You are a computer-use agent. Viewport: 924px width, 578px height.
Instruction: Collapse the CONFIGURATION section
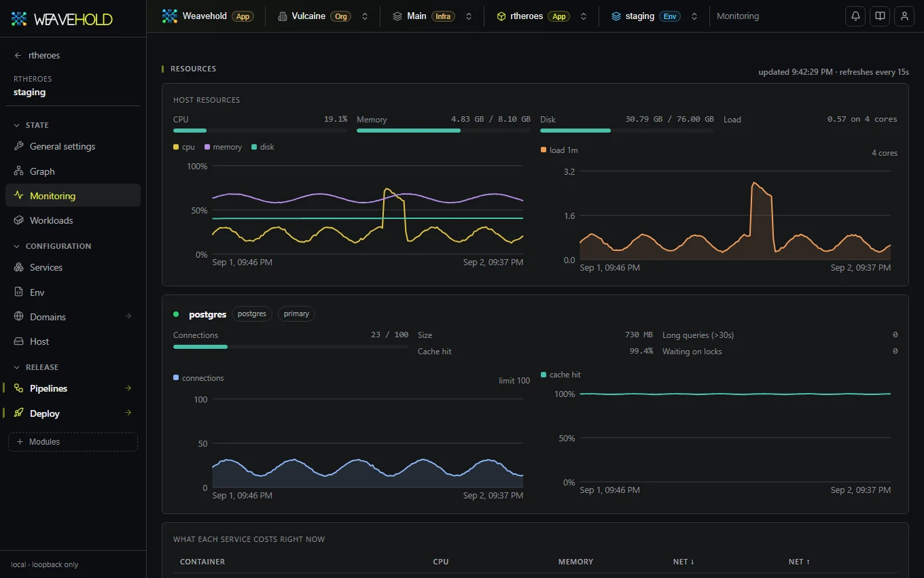(52, 246)
